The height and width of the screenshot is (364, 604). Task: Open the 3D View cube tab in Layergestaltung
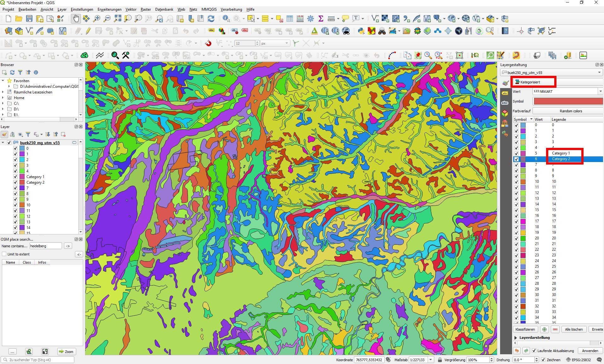click(505, 113)
